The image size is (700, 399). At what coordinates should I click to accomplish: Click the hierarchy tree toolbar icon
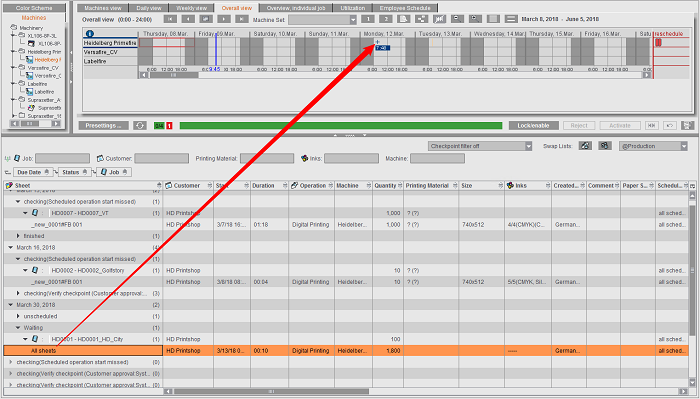(421, 19)
